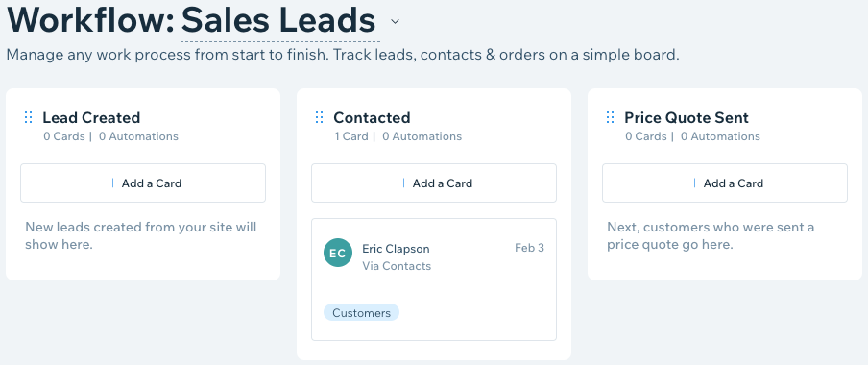Open 0 Automations under Contacted
This screenshot has width=868, height=365.
click(x=422, y=136)
